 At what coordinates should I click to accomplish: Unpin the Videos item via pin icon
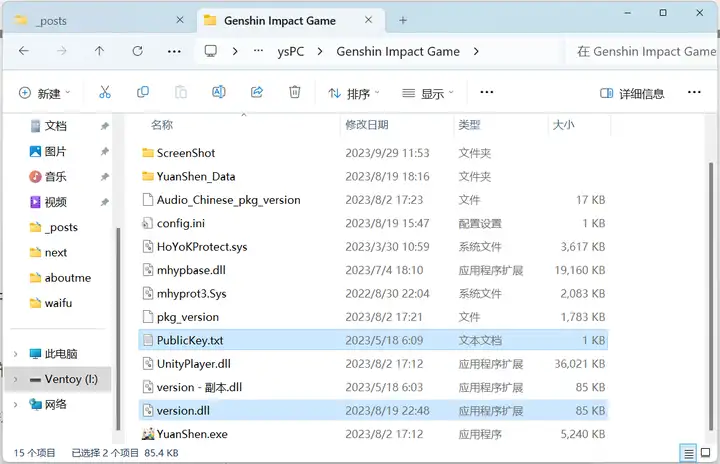point(105,202)
